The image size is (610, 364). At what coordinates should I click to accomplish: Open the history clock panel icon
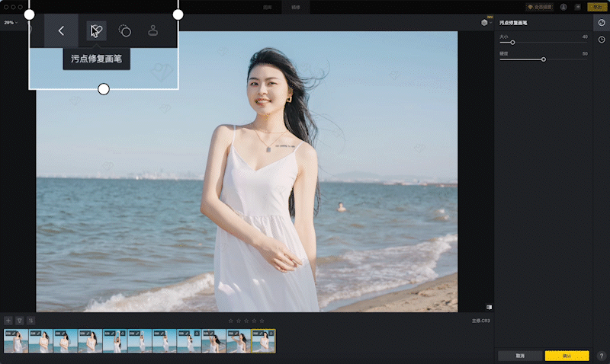click(x=602, y=39)
